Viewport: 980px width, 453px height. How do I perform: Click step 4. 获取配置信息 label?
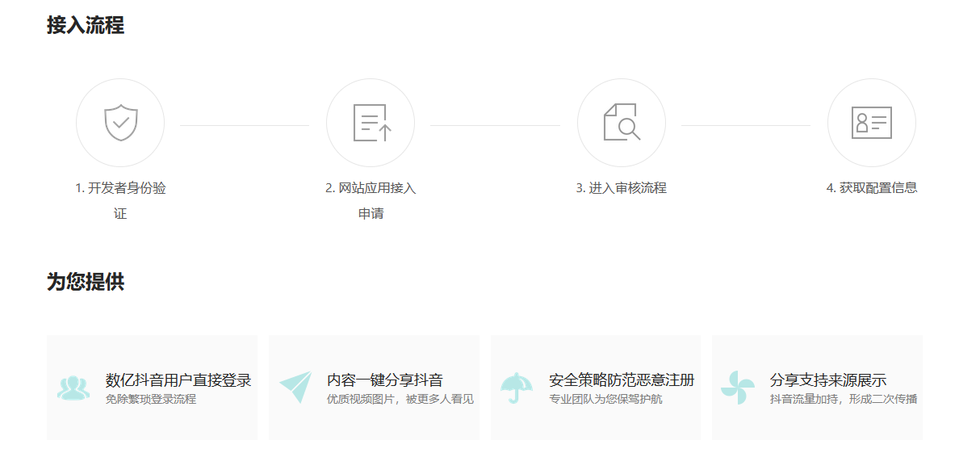872,188
